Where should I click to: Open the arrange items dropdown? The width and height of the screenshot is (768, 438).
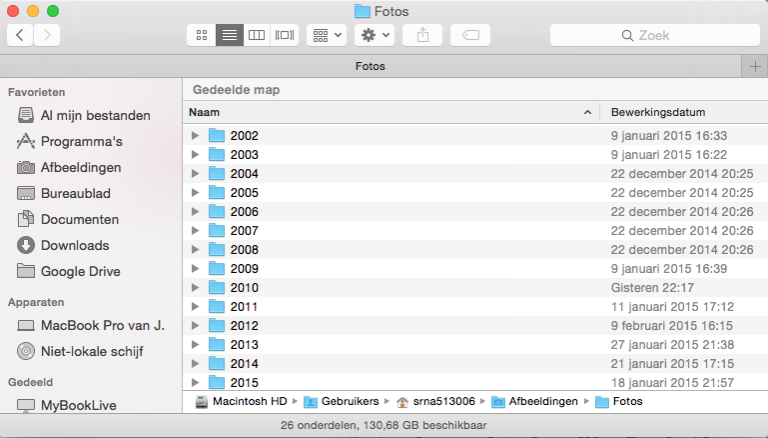(x=326, y=35)
